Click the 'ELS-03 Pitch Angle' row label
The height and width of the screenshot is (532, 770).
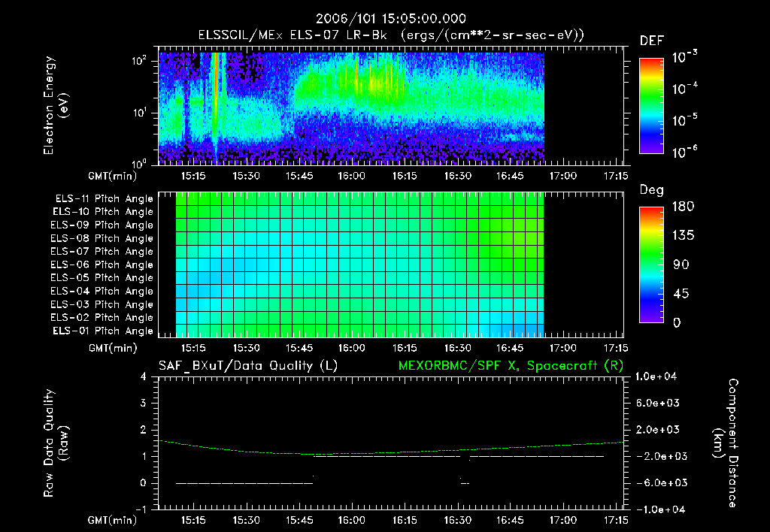coord(102,304)
